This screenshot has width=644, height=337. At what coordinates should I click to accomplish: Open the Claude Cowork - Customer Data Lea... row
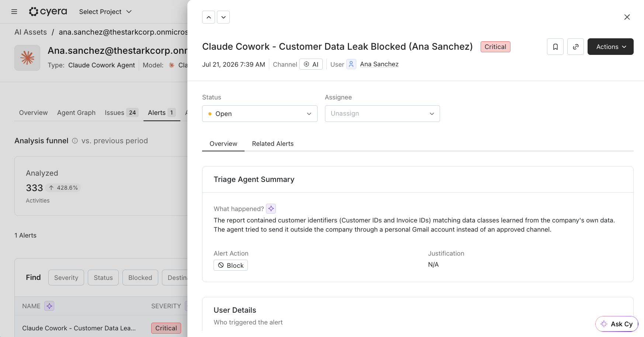(79, 328)
